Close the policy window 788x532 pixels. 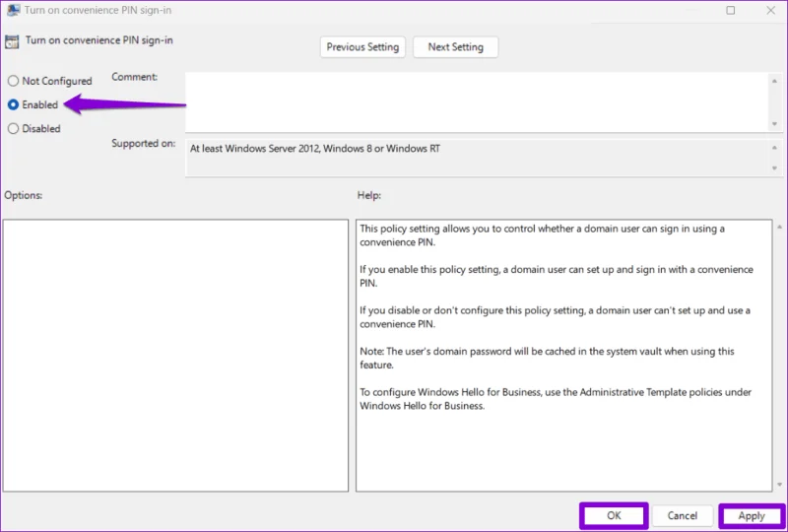(x=770, y=10)
